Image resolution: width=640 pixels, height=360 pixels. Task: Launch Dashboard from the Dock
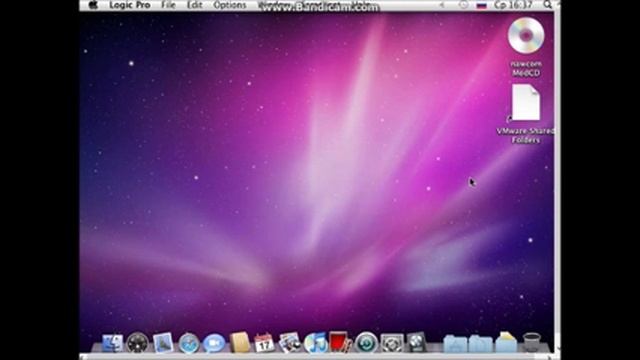pos(137,343)
